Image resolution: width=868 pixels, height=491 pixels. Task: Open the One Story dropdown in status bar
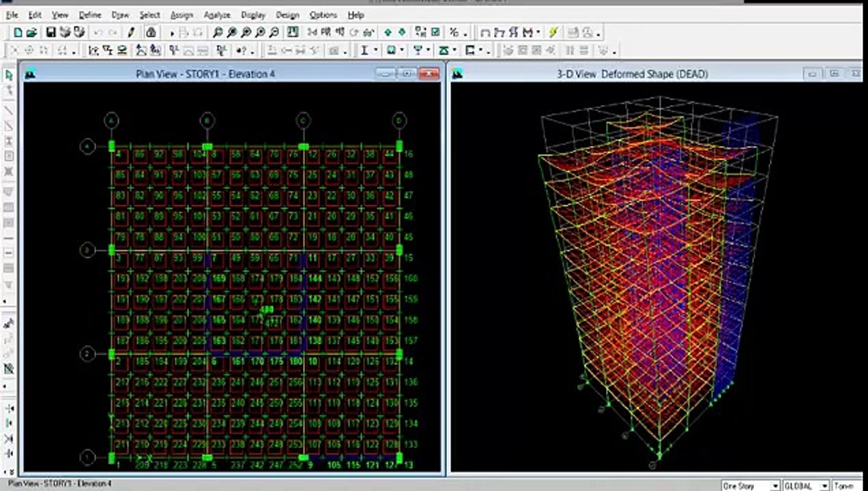click(775, 486)
